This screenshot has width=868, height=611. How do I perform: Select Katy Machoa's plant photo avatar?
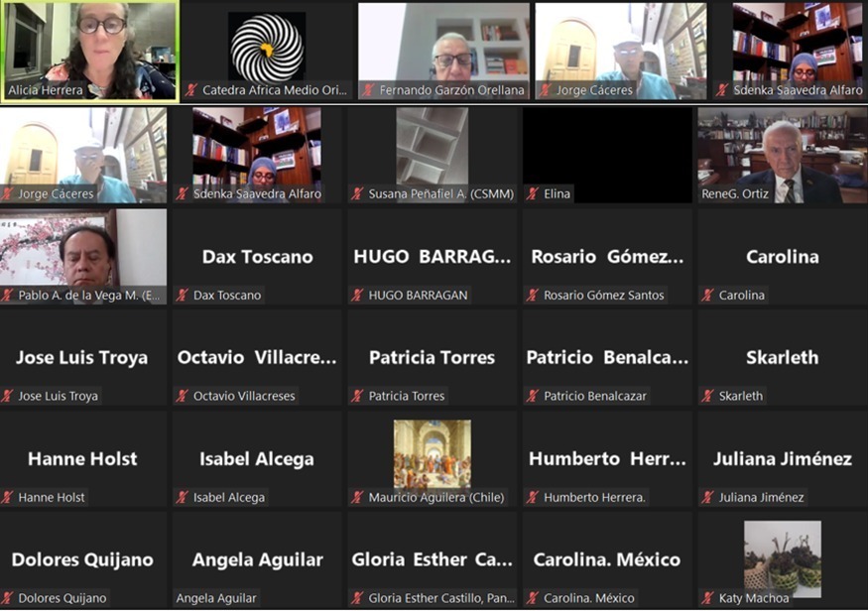(x=783, y=554)
